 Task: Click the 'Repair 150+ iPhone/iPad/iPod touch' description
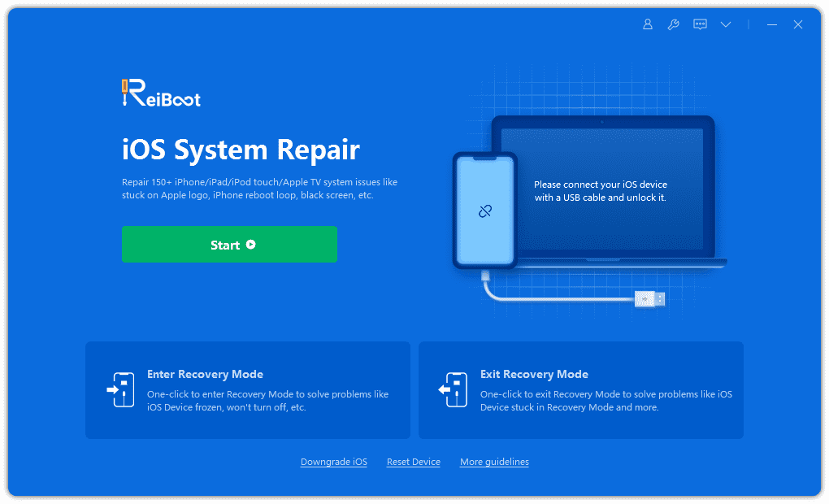coord(259,189)
